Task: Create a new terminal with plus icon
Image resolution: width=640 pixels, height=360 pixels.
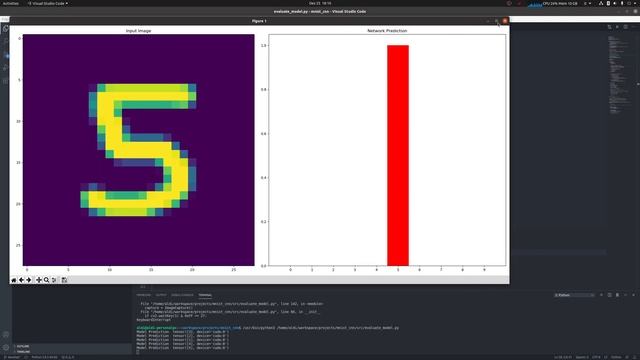Action: [x=601, y=295]
